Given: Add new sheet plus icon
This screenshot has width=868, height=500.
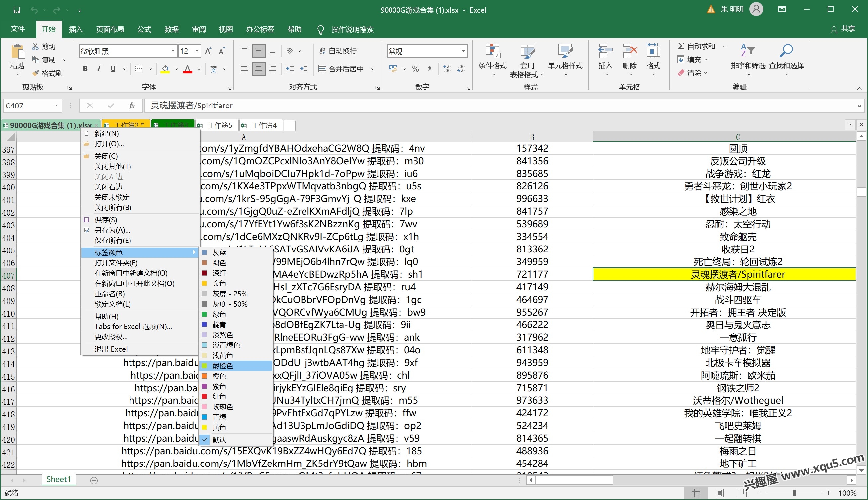Looking at the screenshot, I should pos(94,480).
